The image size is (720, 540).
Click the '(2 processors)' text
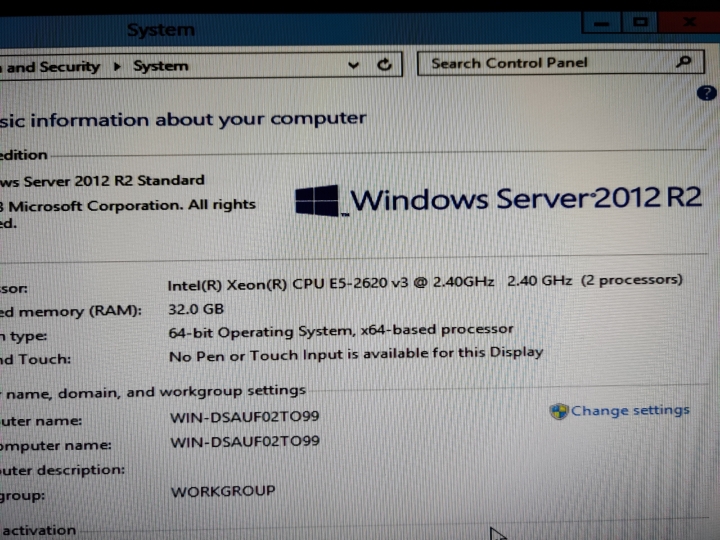coord(631,280)
